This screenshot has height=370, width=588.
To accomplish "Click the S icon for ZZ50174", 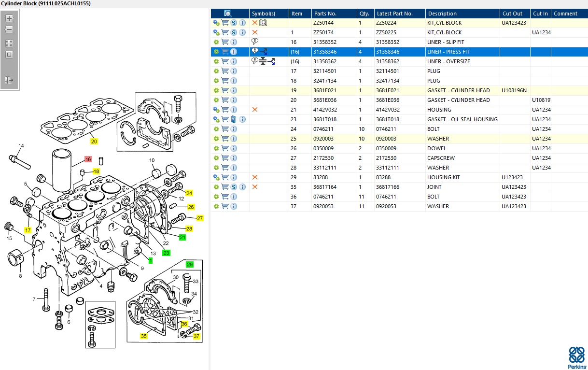I will coord(234,32).
